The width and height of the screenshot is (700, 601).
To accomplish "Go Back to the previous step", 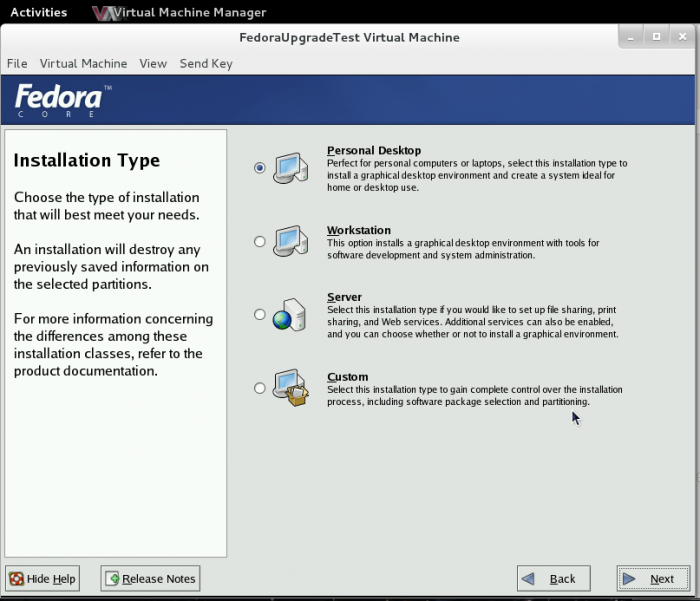I will (x=553, y=579).
